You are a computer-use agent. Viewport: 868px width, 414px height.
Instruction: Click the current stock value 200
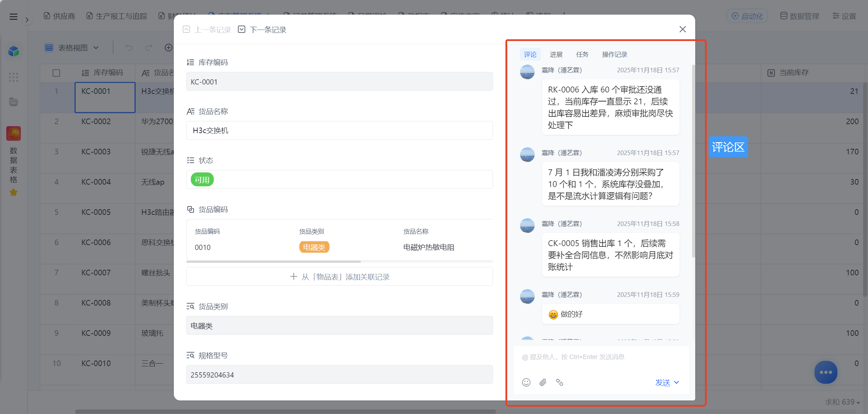pos(852,121)
